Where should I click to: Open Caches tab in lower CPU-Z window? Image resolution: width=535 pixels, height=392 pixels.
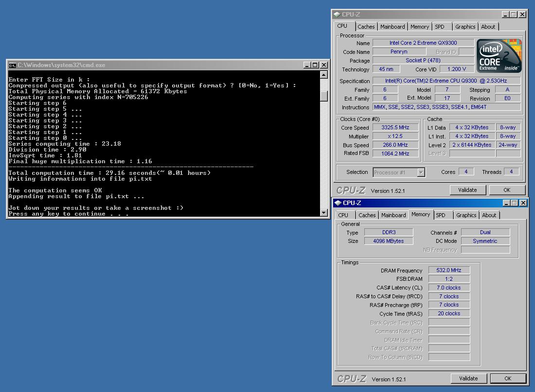(x=367, y=215)
